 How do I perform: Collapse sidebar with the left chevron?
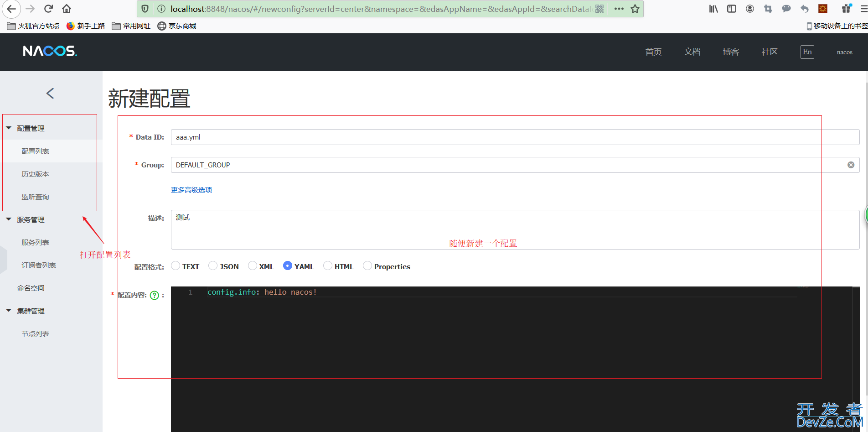coord(50,94)
